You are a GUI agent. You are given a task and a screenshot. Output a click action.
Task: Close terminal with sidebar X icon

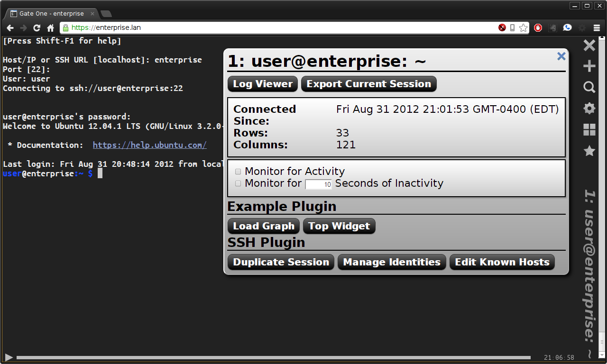pos(589,45)
